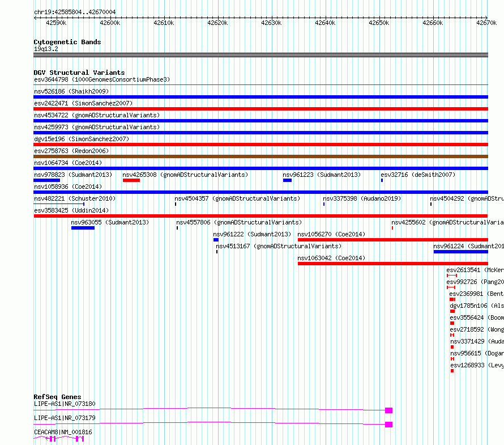Select the red nsv1056270 variant bar
The width and height of the screenshot is (504, 445).
point(393,240)
